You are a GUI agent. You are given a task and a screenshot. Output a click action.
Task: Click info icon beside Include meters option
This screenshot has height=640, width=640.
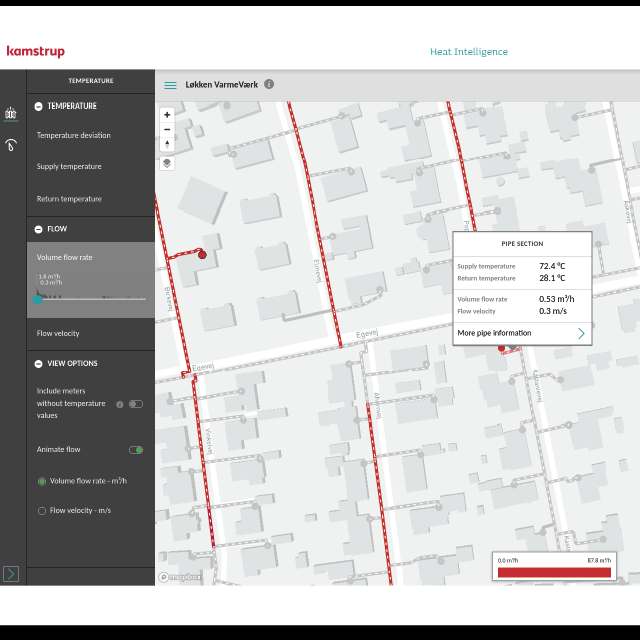tap(120, 404)
